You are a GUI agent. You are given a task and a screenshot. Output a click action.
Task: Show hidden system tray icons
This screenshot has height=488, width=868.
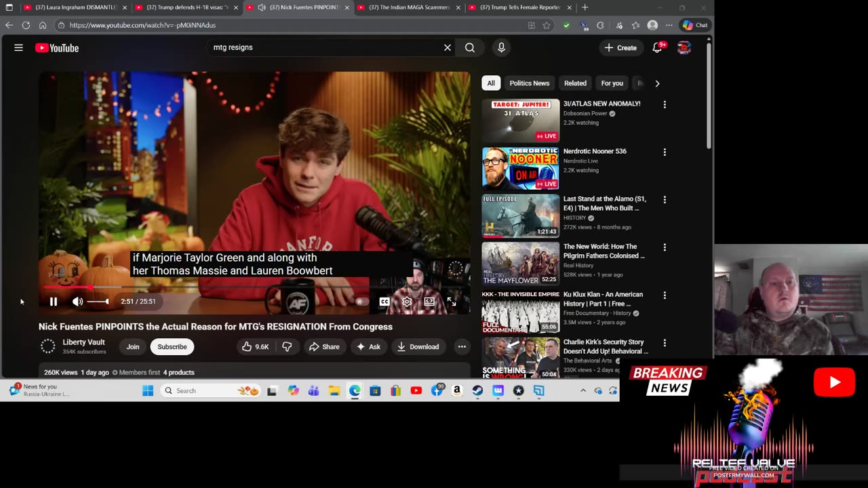[583, 390]
